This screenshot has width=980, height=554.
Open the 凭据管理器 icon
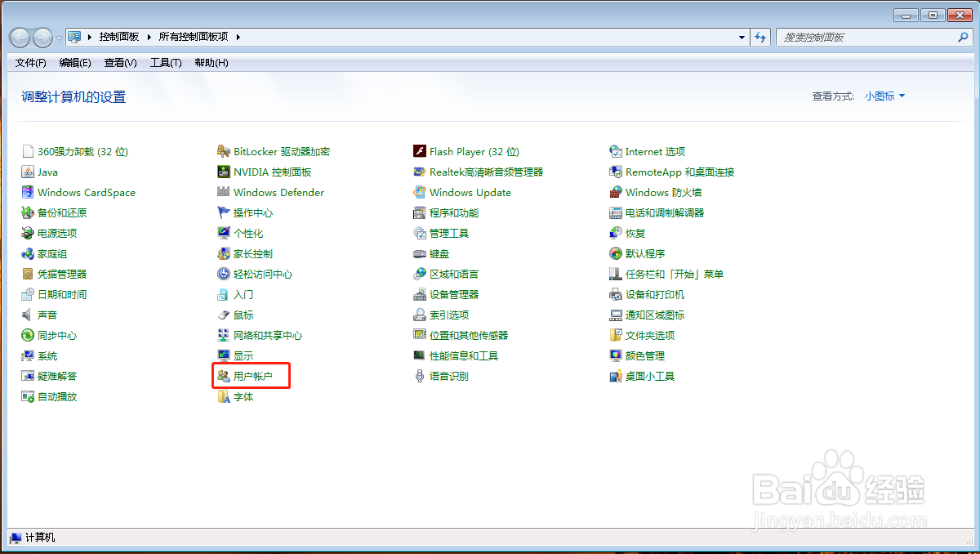pos(28,274)
